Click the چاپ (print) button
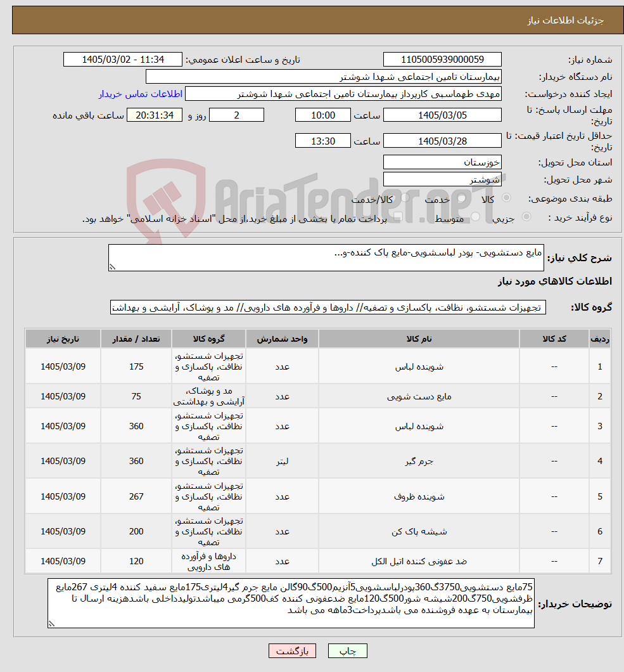624x672 pixels. [x=347, y=651]
